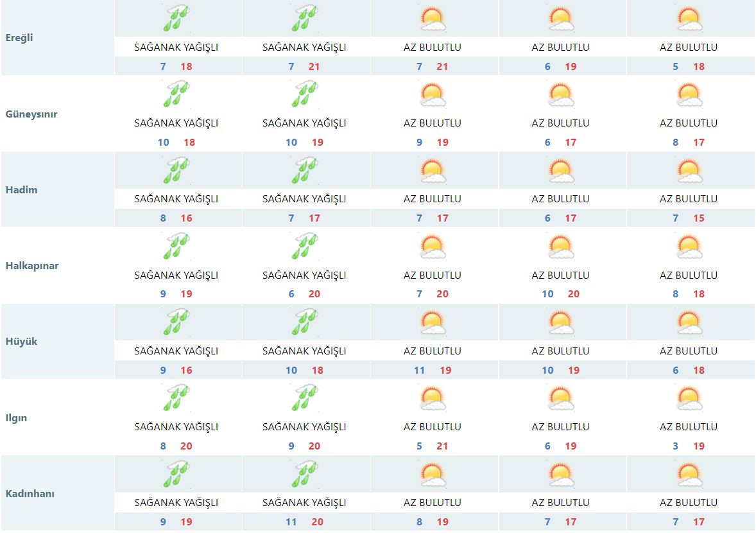Click Halkapınar's first-column rain shower icon
Image resolution: width=756 pixels, height=533 pixels.
[176, 246]
